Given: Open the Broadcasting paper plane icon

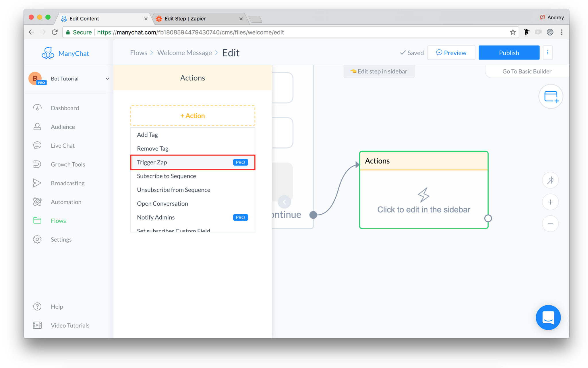Looking at the screenshot, I should 37,183.
